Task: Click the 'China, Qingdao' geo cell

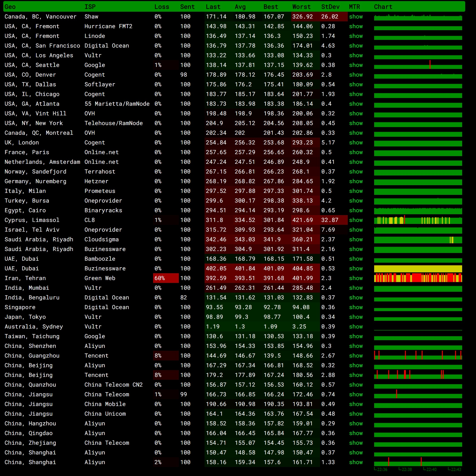Action: [x=29, y=433]
